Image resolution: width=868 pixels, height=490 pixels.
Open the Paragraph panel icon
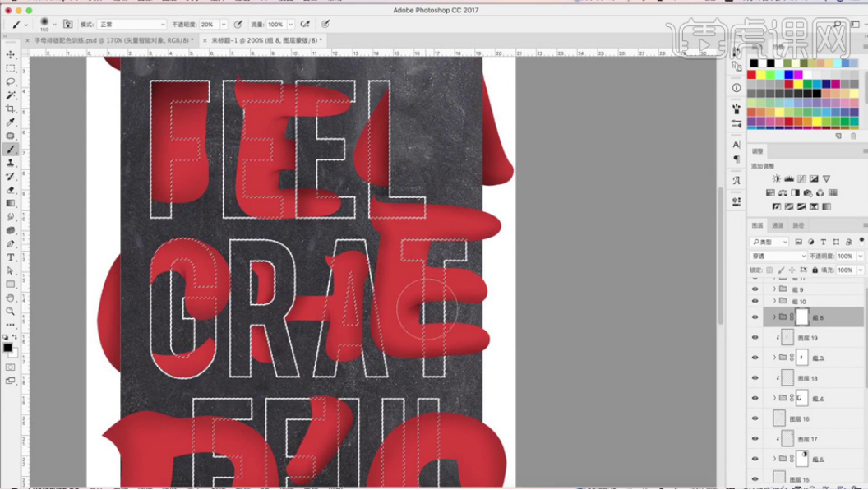tap(736, 159)
